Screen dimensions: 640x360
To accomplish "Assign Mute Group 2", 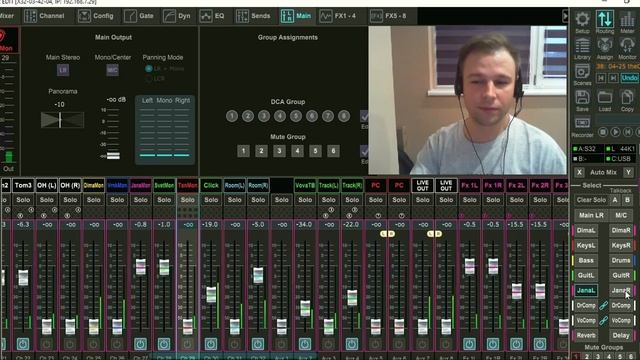I will click(261, 151).
